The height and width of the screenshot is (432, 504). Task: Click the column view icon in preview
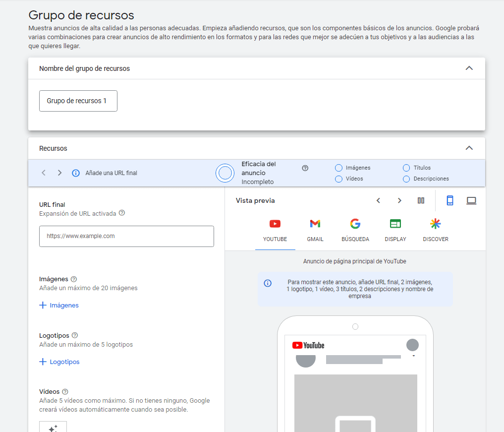pyautogui.click(x=421, y=200)
